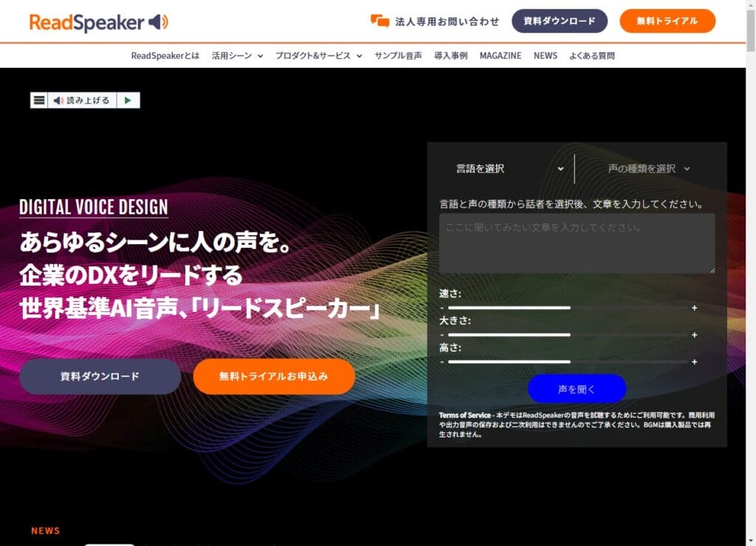This screenshot has height=546, width=756.
Task: Click the hamburger icon on the read-aloud toolbar
Action: tap(38, 99)
